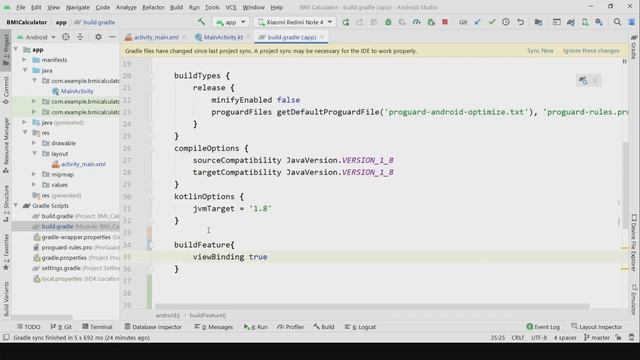Open activity_main.xml in layout folder
The height and width of the screenshot is (360, 640).
(79, 164)
